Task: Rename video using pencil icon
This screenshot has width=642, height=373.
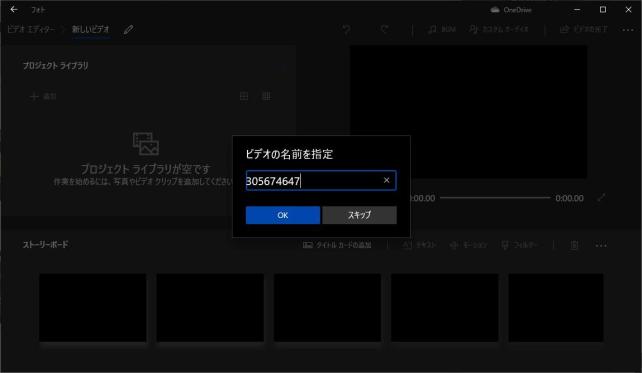Action: click(129, 29)
